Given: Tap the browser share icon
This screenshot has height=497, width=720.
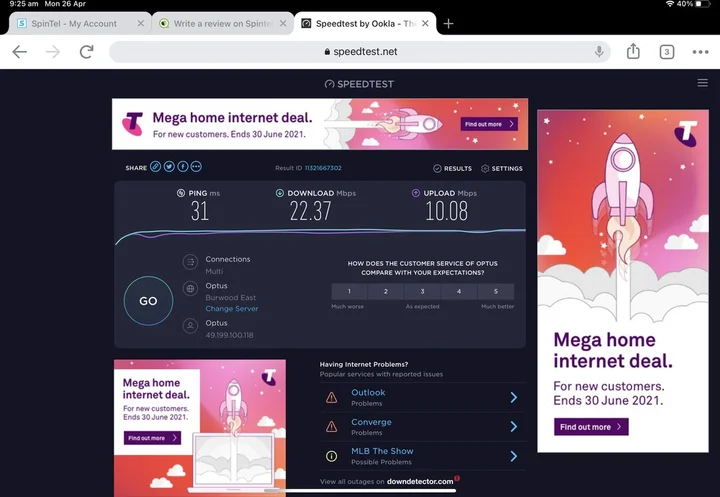Looking at the screenshot, I should click(x=633, y=51).
